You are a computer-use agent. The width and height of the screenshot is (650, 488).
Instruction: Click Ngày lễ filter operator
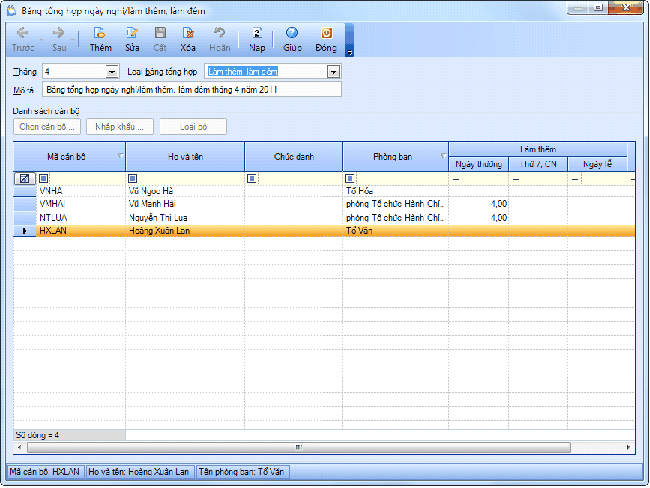[575, 179]
